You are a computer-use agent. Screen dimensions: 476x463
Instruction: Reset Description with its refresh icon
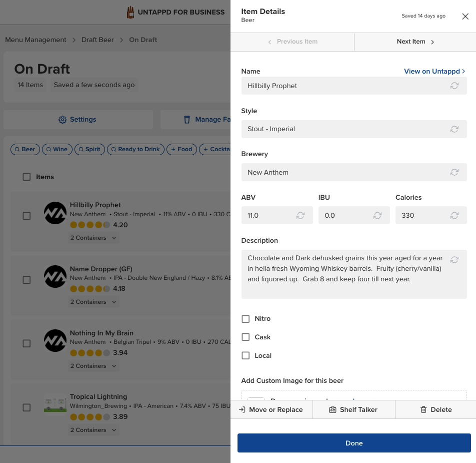click(454, 260)
